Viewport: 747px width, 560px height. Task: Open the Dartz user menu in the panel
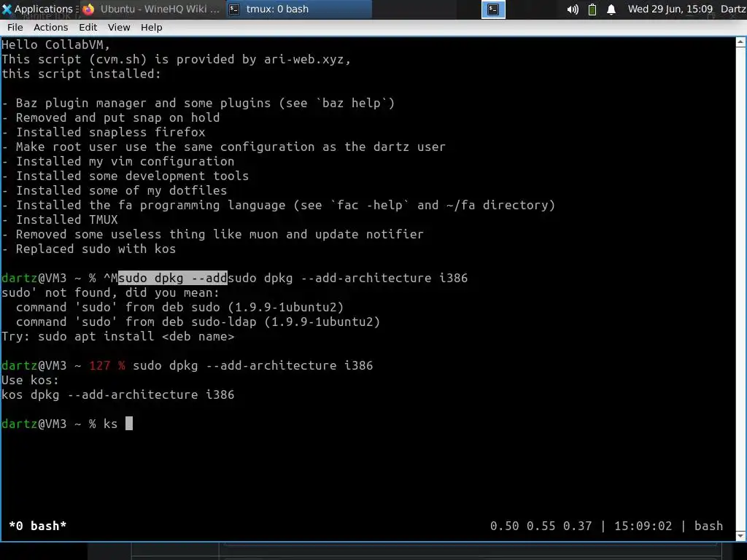(x=733, y=9)
